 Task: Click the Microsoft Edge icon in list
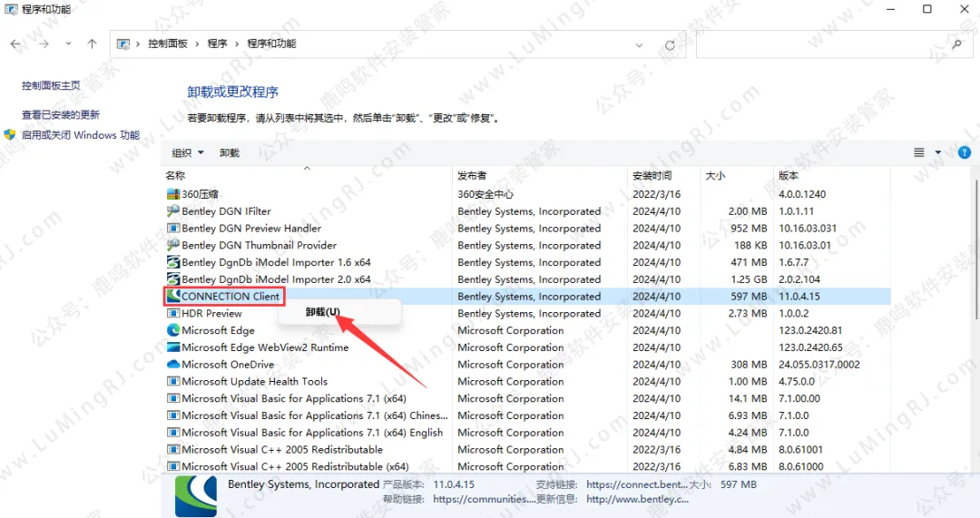pyautogui.click(x=173, y=330)
